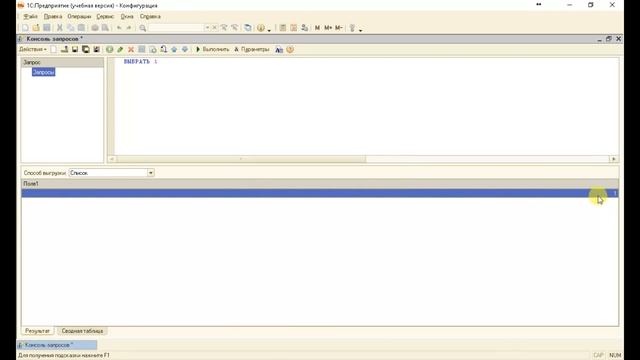The image size is (640, 360).
Task: Click into the search text field in toolbar
Action: click(176, 28)
